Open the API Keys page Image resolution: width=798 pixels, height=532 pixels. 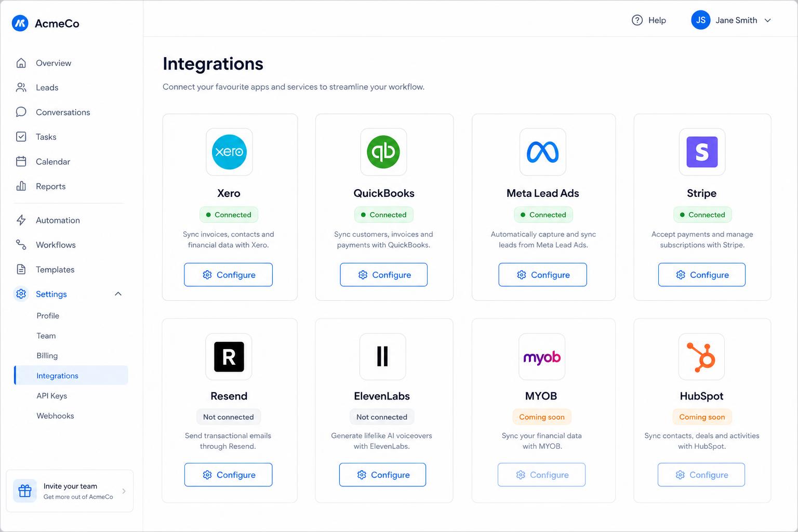(52, 395)
